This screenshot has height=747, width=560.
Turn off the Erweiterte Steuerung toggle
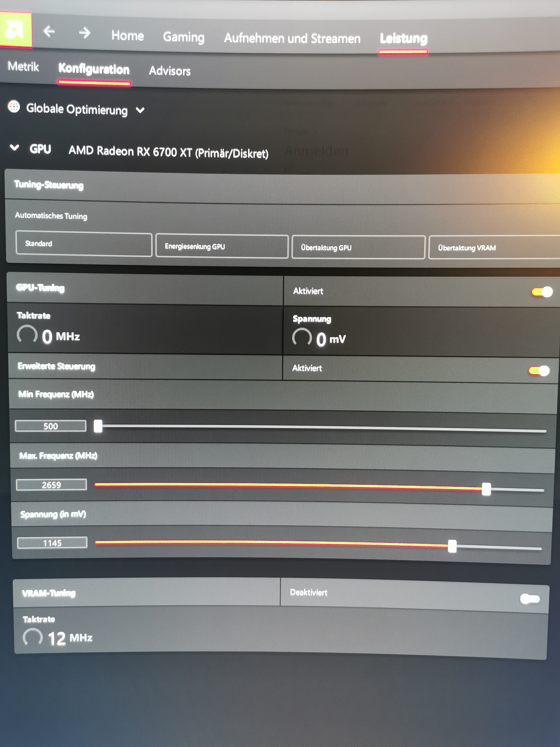pyautogui.click(x=539, y=371)
